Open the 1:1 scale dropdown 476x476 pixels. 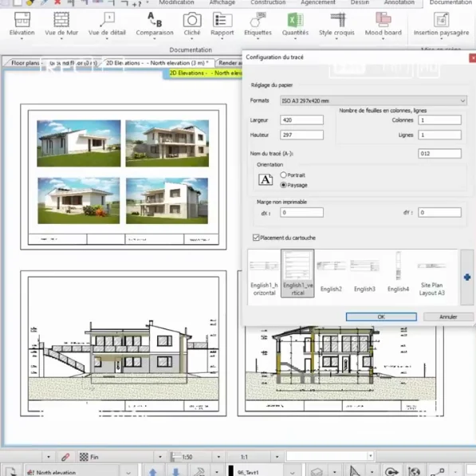coord(277,457)
